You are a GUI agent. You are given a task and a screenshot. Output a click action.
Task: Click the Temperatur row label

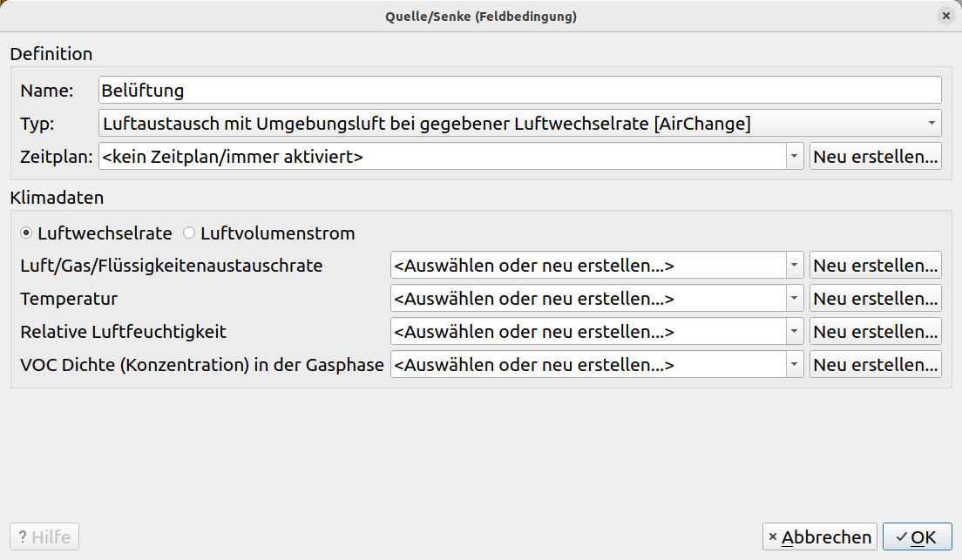(69, 299)
